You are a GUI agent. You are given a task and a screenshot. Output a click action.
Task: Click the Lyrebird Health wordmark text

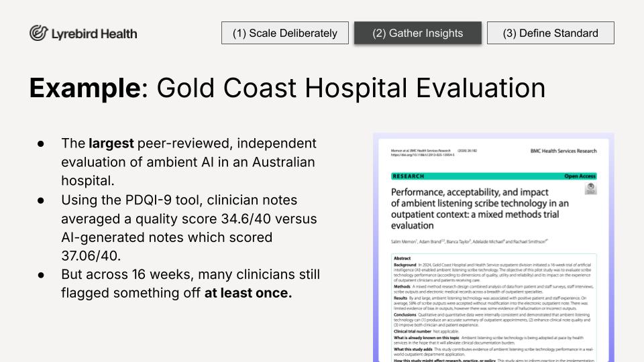(94, 34)
